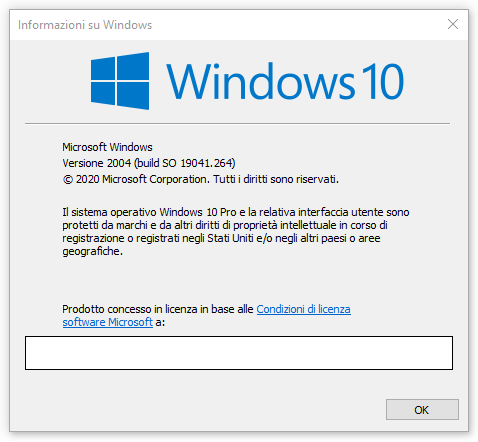Click the software Microsoft link text

coord(108,322)
